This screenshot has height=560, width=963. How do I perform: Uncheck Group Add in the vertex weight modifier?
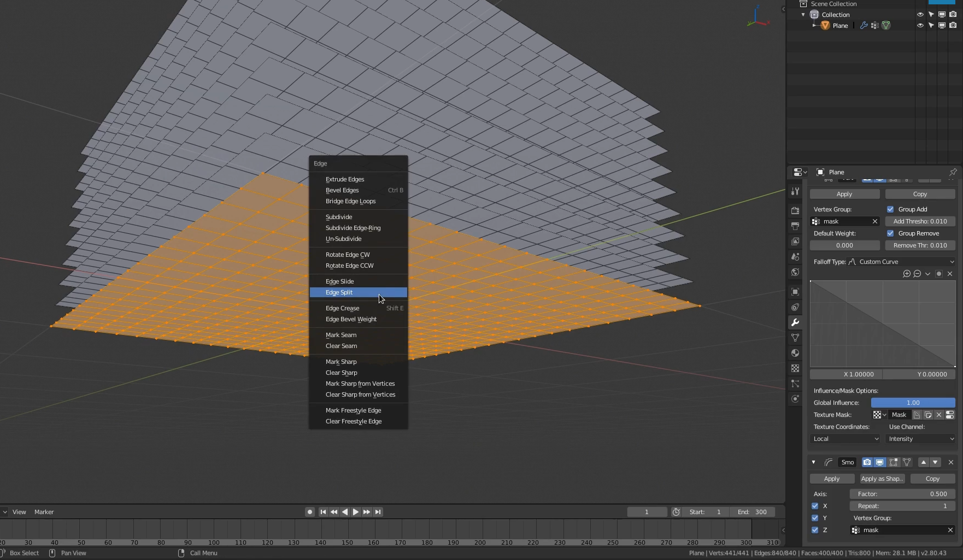coord(890,209)
